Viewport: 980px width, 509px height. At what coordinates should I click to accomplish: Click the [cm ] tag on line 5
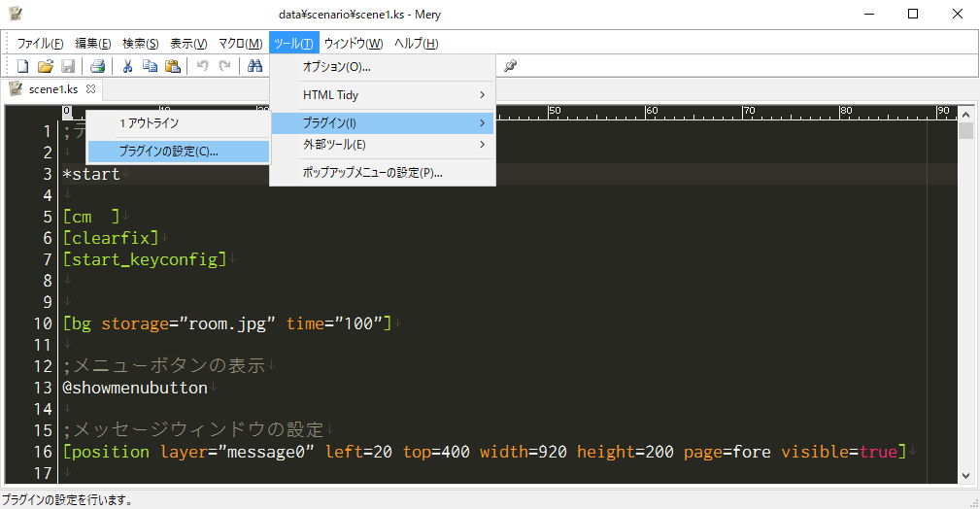click(91, 217)
